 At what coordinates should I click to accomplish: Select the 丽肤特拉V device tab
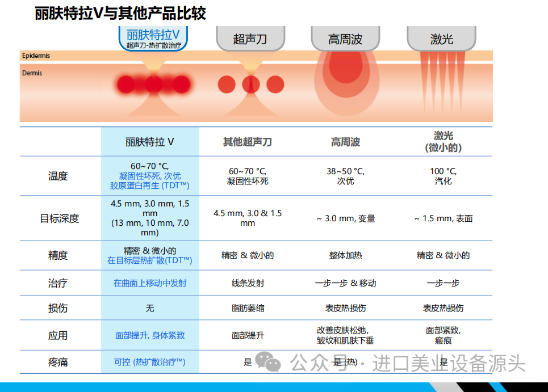click(x=153, y=38)
